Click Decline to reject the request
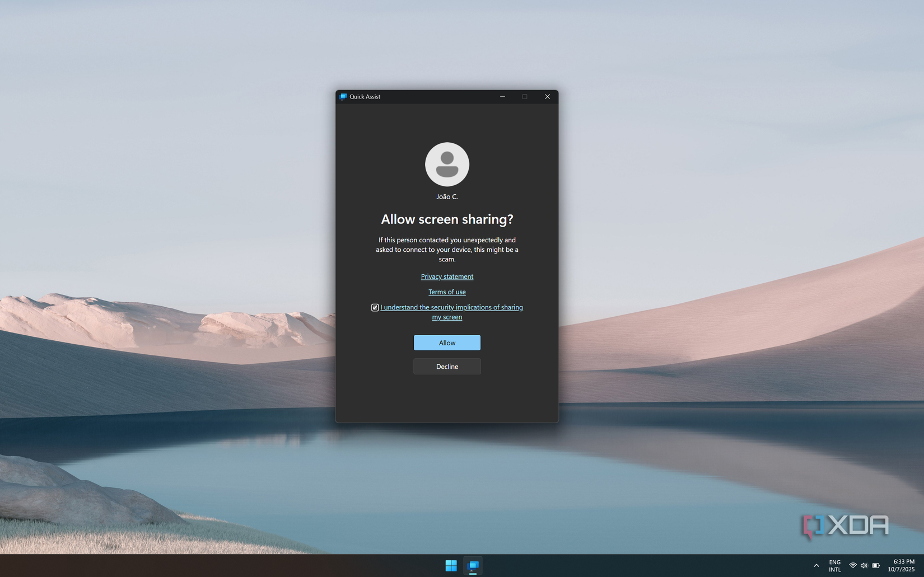 [x=447, y=366]
